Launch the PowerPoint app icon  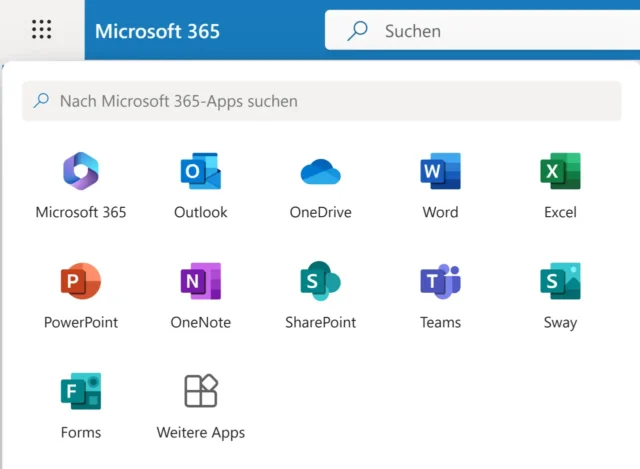tap(81, 282)
